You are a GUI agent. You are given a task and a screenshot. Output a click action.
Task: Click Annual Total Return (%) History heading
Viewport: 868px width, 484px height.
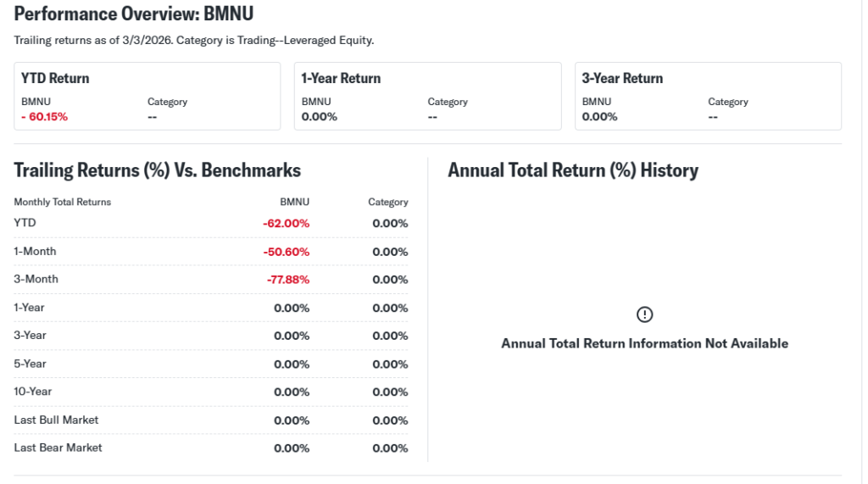coord(573,170)
